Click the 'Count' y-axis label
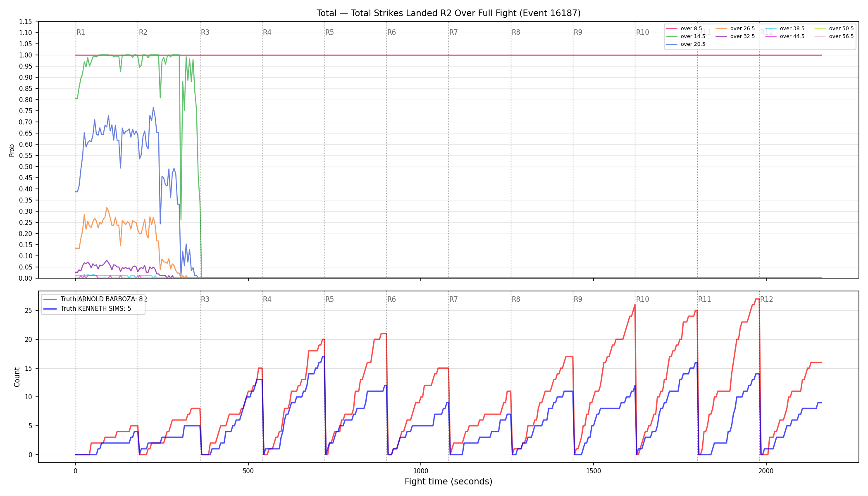The height and width of the screenshot is (496, 868). click(17, 377)
